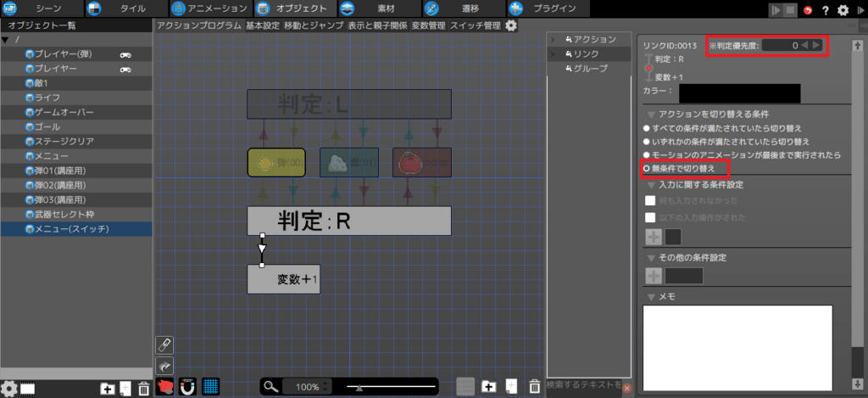
Task: Click the game controller icon on プレイヤー(弾) row
Action: pyautogui.click(x=125, y=54)
